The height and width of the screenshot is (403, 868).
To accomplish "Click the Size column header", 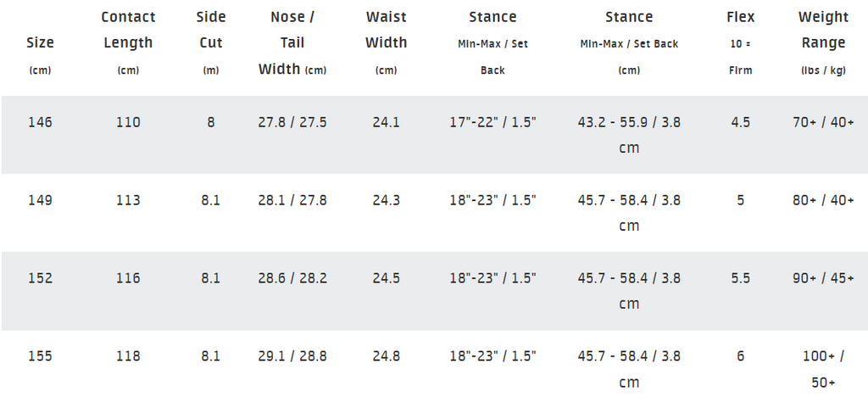I will tap(40, 55).
